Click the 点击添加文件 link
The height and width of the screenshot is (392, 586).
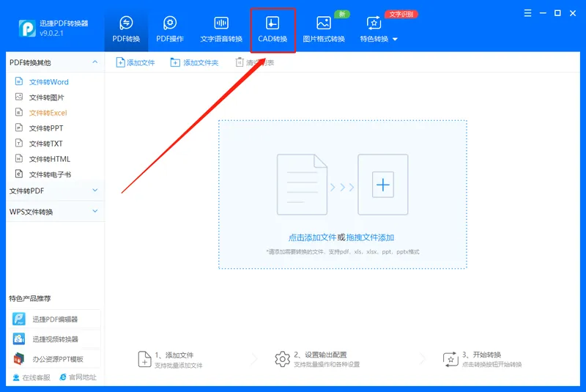pyautogui.click(x=312, y=237)
